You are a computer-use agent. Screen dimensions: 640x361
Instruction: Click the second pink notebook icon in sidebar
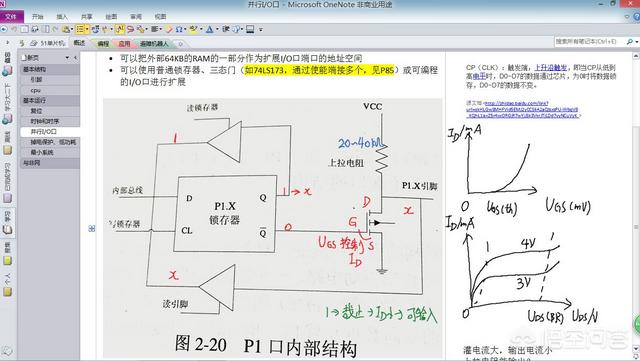point(7,119)
